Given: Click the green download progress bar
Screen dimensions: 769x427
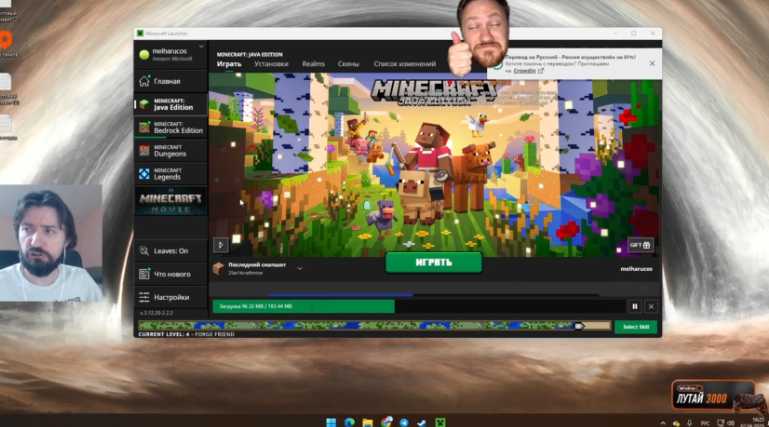Looking at the screenshot, I should 304,306.
